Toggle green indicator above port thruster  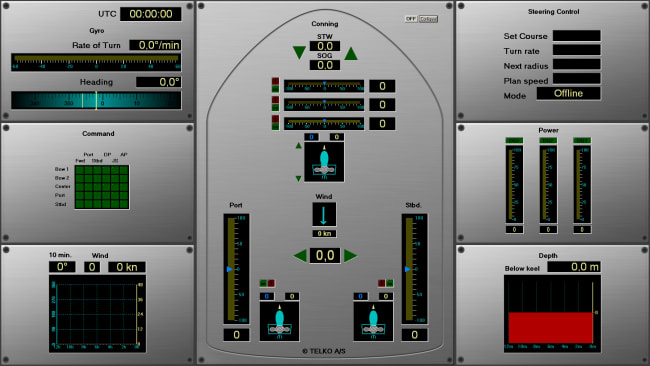tap(263, 283)
